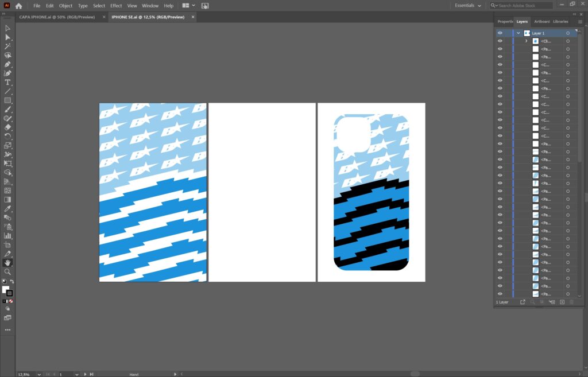This screenshot has height=377, width=588.
Task: Select the Direct Selection tool
Action: [x=7, y=37]
